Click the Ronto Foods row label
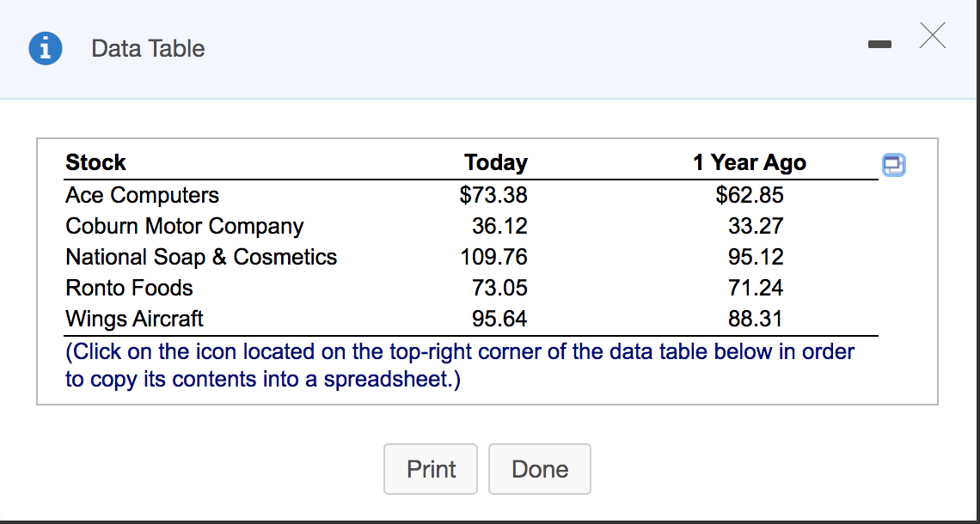Viewport: 980px width, 524px height. (x=129, y=288)
